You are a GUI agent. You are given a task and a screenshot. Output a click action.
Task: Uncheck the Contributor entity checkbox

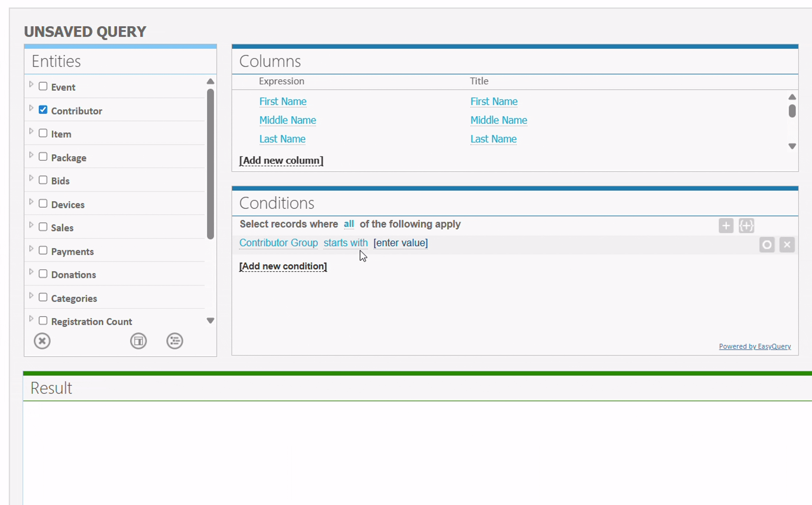(x=43, y=110)
